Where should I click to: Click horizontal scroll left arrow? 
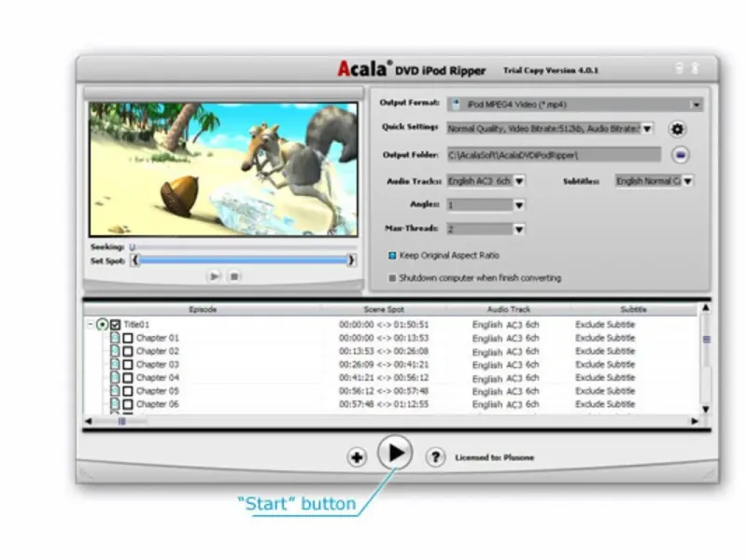[x=89, y=422]
